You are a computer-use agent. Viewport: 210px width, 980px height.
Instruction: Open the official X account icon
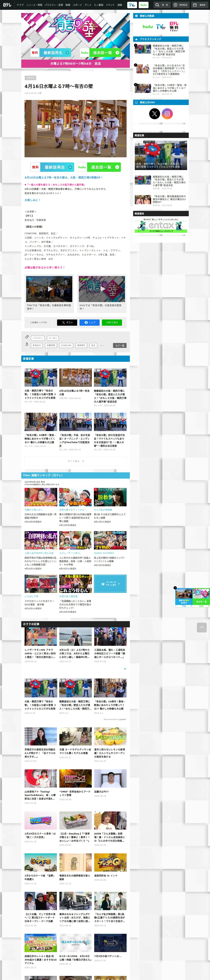(154, 114)
